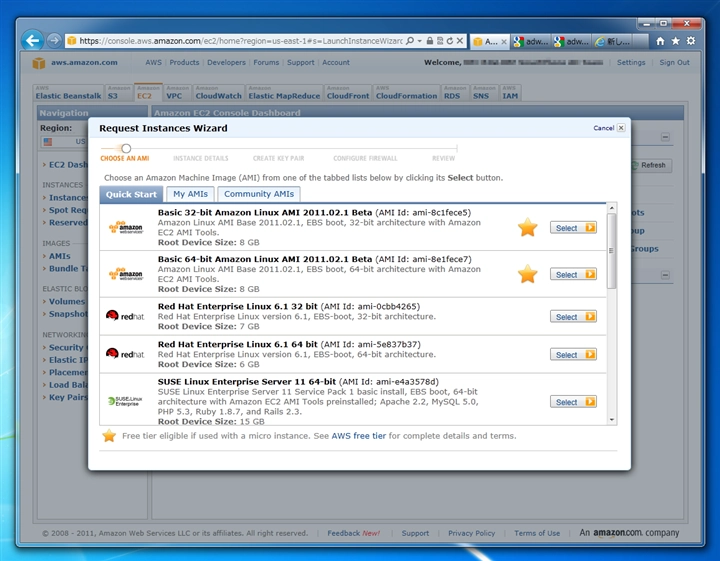Image resolution: width=720 pixels, height=561 pixels.
Task: Click the Red Hat logo of the 6.1 64 bit AMI
Action: (125, 353)
